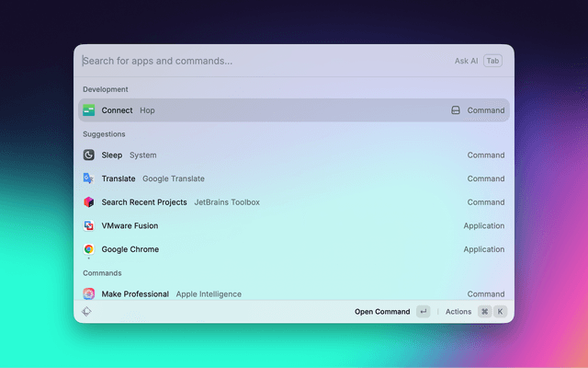Viewport: 588px width, 368px height.
Task: Click the K key badge next to Actions
Action: (x=501, y=312)
